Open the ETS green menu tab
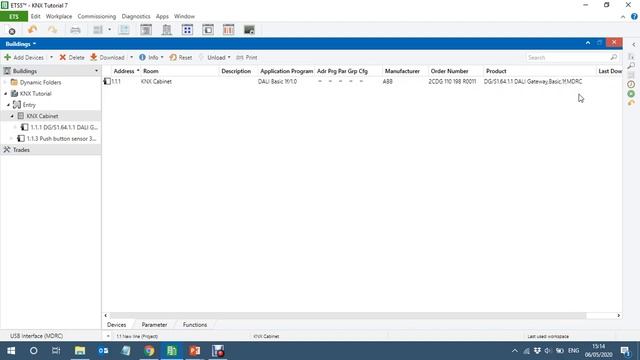Image resolution: width=640 pixels, height=360 pixels. click(x=14, y=16)
